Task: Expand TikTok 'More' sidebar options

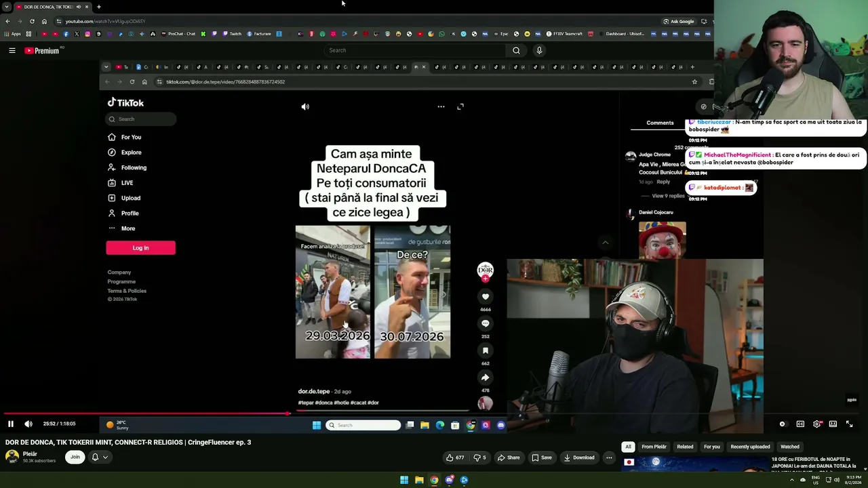Action: pyautogui.click(x=122, y=228)
